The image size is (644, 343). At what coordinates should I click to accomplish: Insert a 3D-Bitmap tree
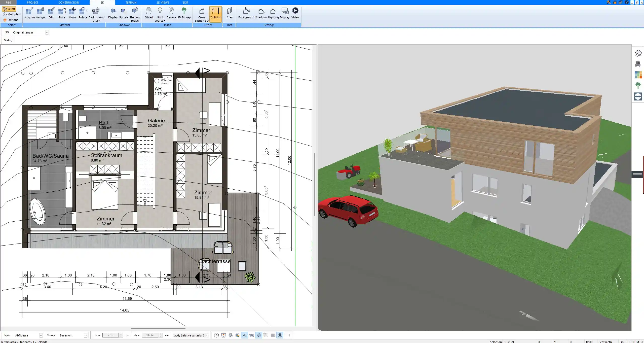184,13
